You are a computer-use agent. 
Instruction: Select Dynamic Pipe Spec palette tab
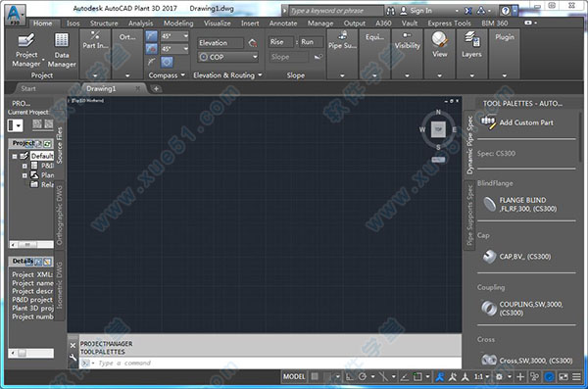[469, 144]
